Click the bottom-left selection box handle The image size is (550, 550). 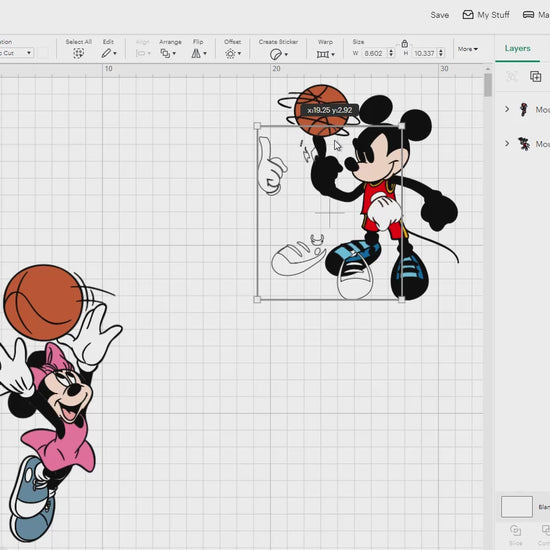click(257, 299)
